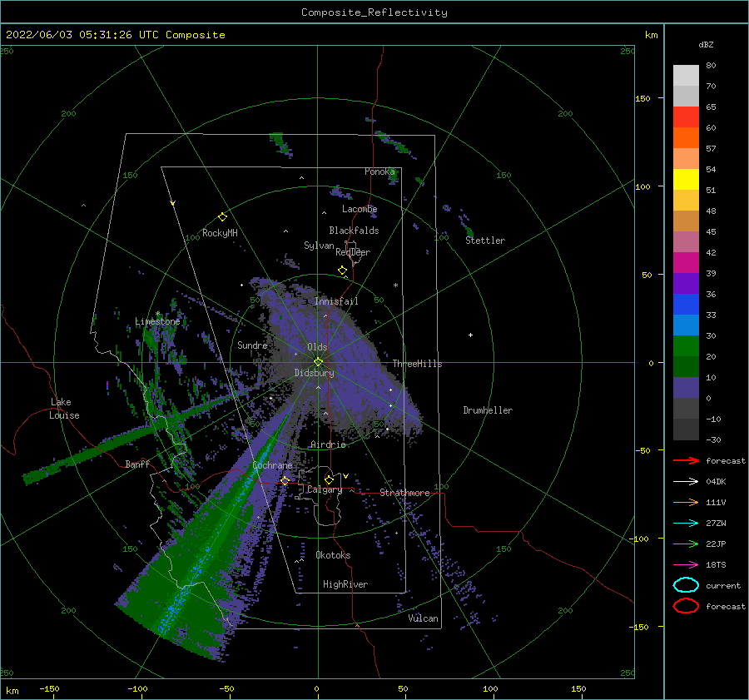Click the Drumheller label on the map

click(x=488, y=410)
